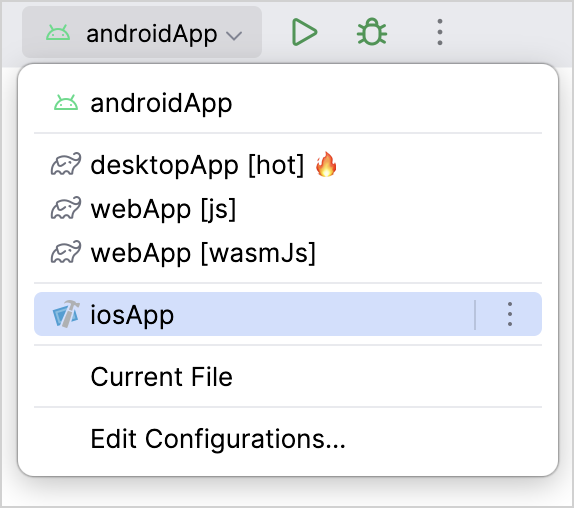Choose webApp [js] configuration

coord(288,209)
